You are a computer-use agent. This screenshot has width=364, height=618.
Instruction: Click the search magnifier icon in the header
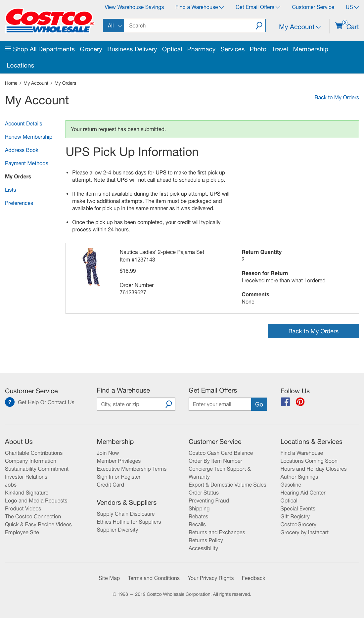[258, 25]
